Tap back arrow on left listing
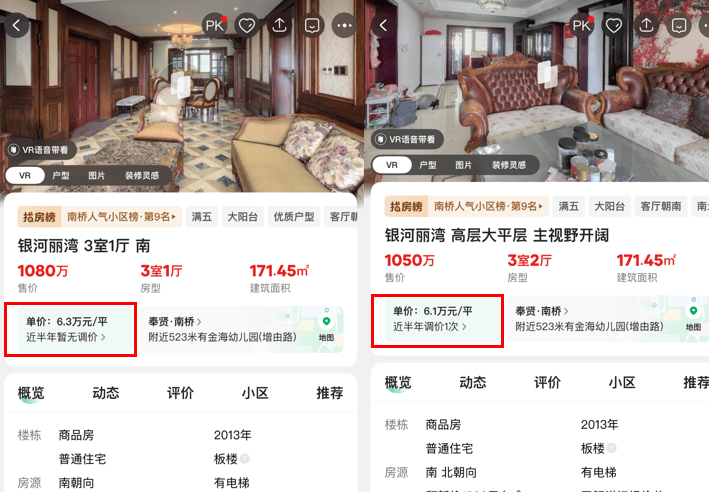The image size is (709, 493). click(x=16, y=25)
